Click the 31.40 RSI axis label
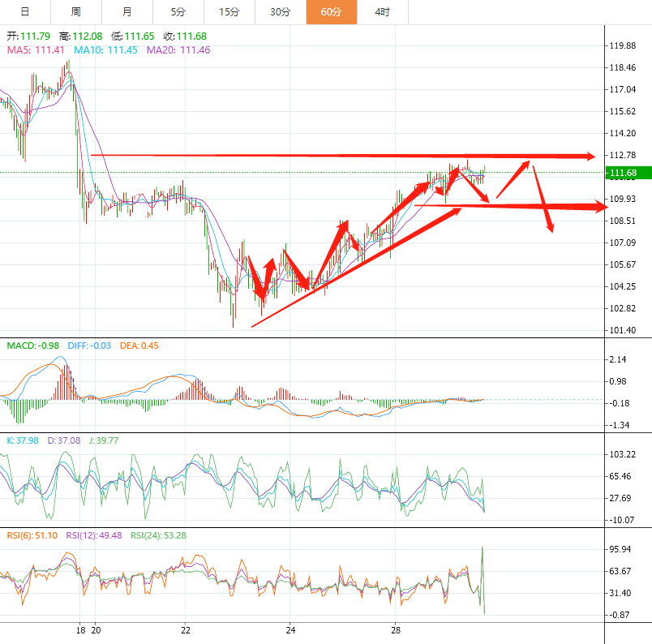This screenshot has height=644, width=652. pyautogui.click(x=620, y=593)
